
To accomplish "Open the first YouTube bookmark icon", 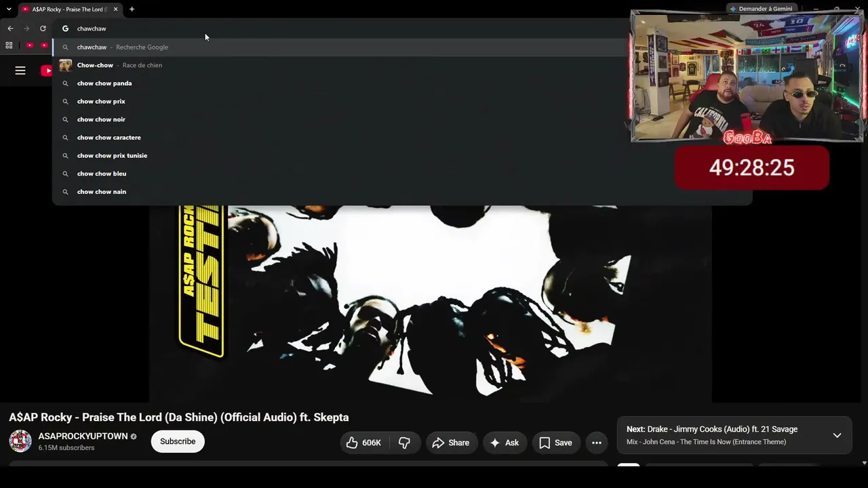I will click(30, 45).
